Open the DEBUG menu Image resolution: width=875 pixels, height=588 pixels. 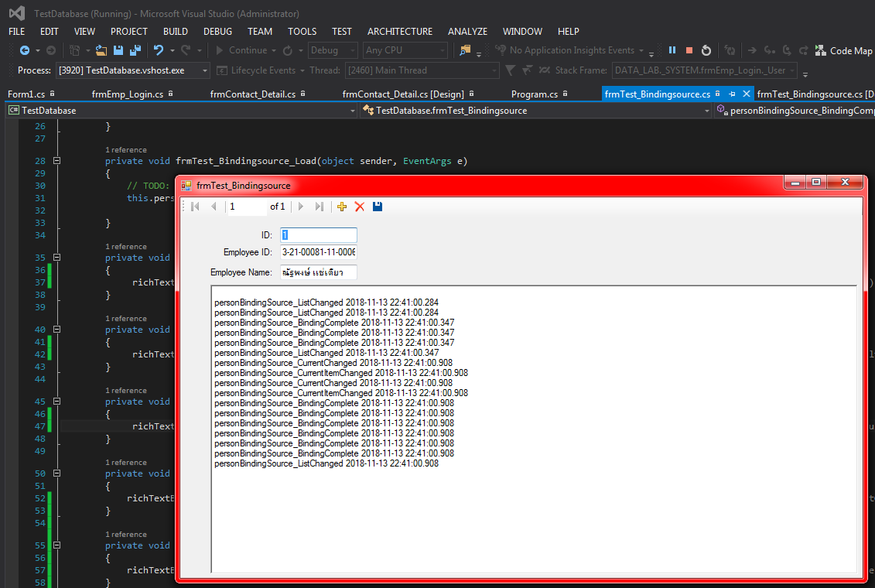coord(217,31)
